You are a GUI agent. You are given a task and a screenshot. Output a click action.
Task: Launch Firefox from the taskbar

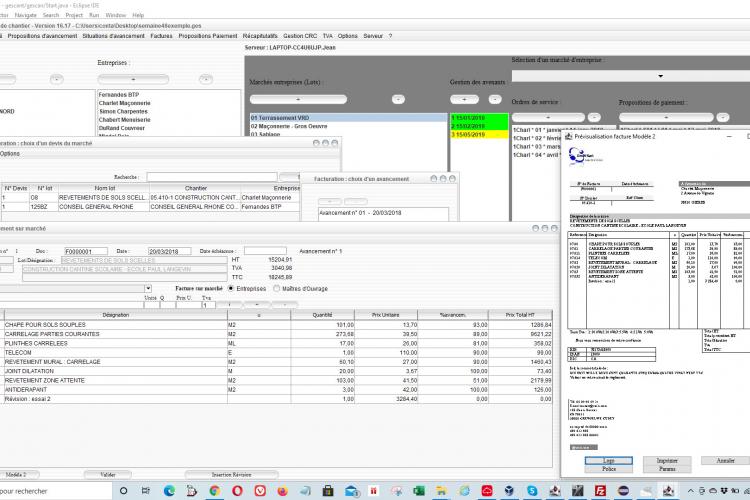[283, 490]
